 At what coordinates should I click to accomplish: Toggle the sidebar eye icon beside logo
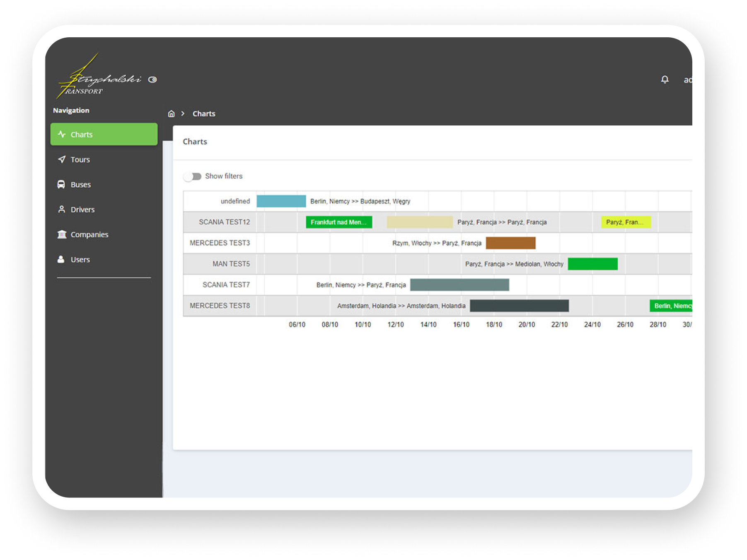[x=152, y=80]
